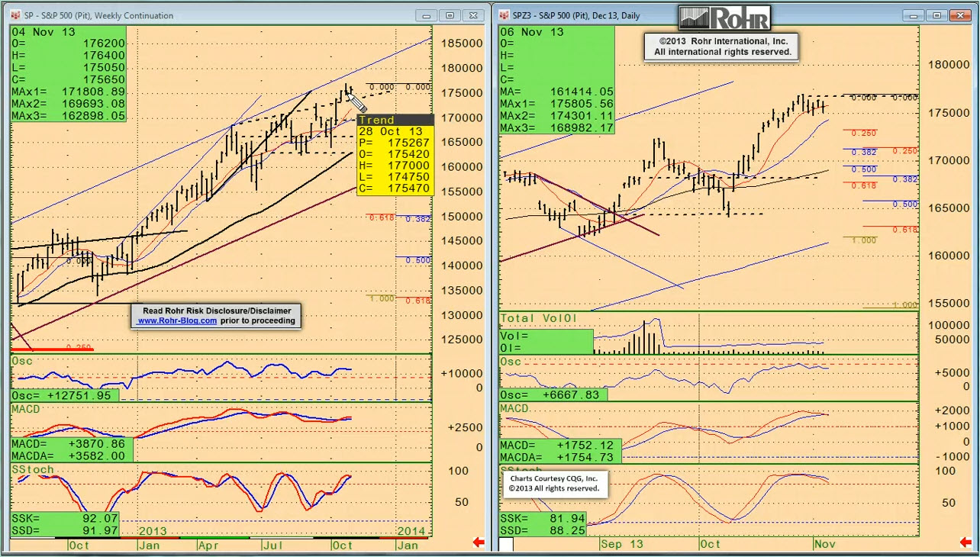Maximize the weekly continuation chart window
980x557 pixels.
(x=450, y=15)
